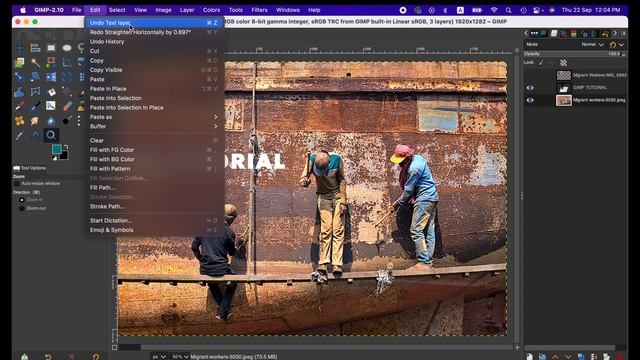Select the Fuzzy Select wand tool

[35, 62]
